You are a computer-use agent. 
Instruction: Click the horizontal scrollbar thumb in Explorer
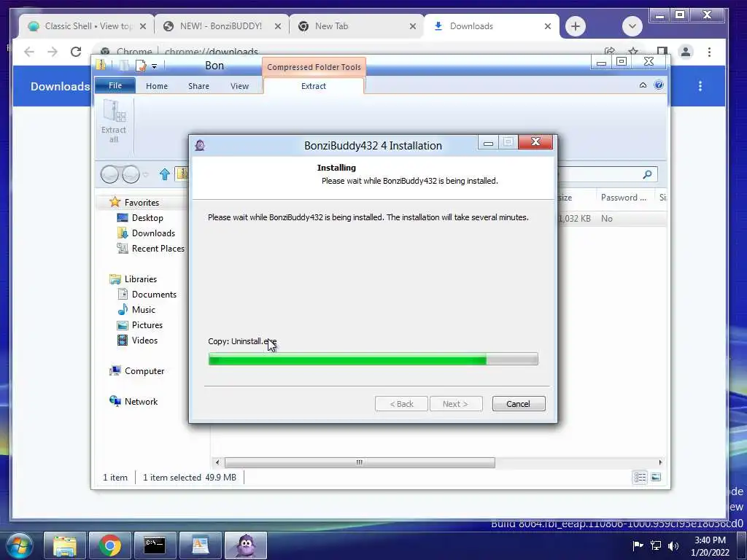(x=360, y=462)
